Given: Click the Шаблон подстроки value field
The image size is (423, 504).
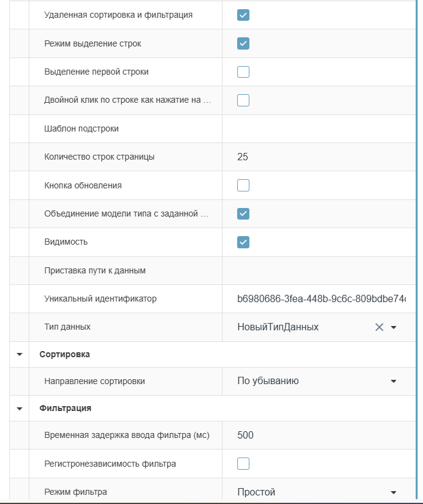Looking at the screenshot, I should pos(318,128).
